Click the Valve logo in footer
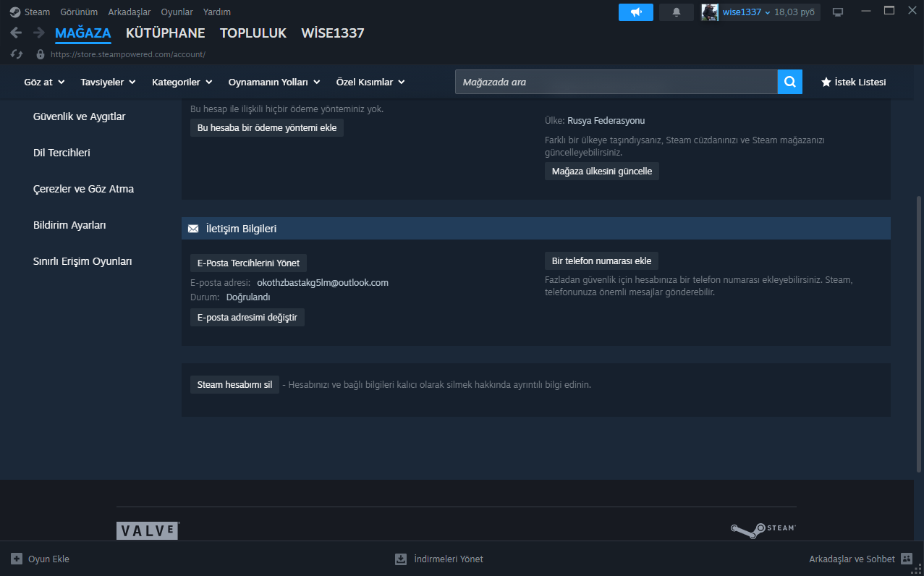 148,530
